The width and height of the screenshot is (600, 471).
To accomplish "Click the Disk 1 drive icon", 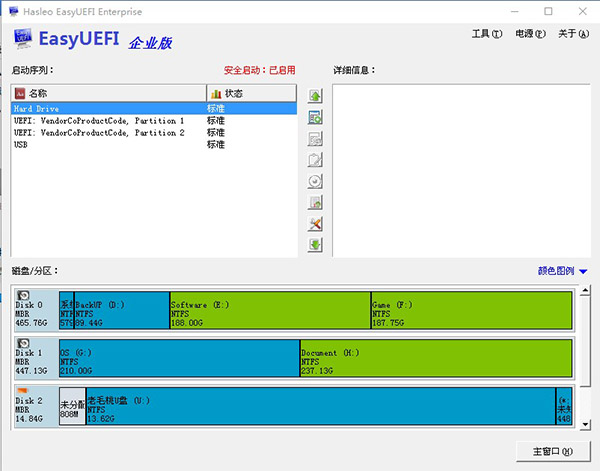I will tap(23, 343).
